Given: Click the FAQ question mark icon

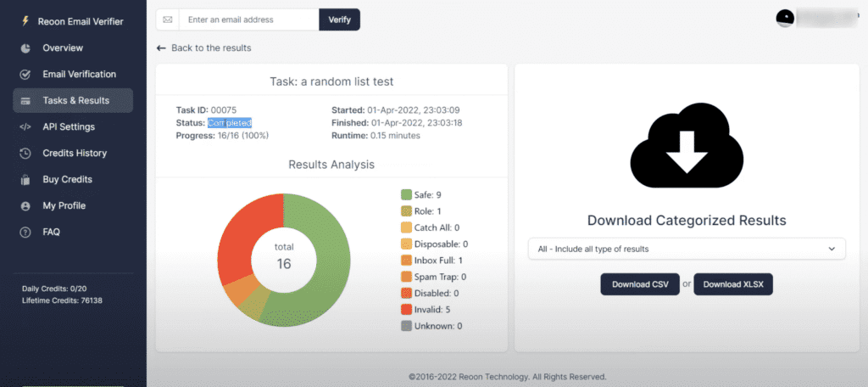Looking at the screenshot, I should [x=25, y=232].
